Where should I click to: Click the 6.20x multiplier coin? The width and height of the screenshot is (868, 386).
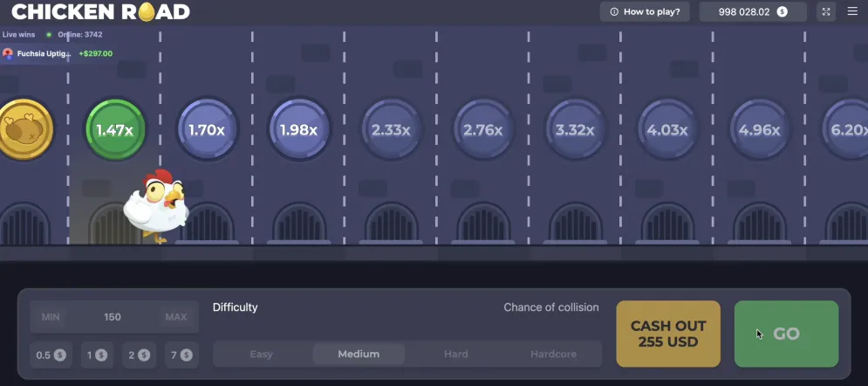coord(846,129)
